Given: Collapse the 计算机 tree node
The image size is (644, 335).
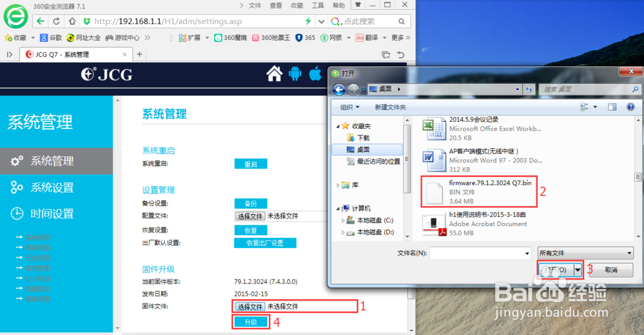Looking at the screenshot, I should pos(338,208).
